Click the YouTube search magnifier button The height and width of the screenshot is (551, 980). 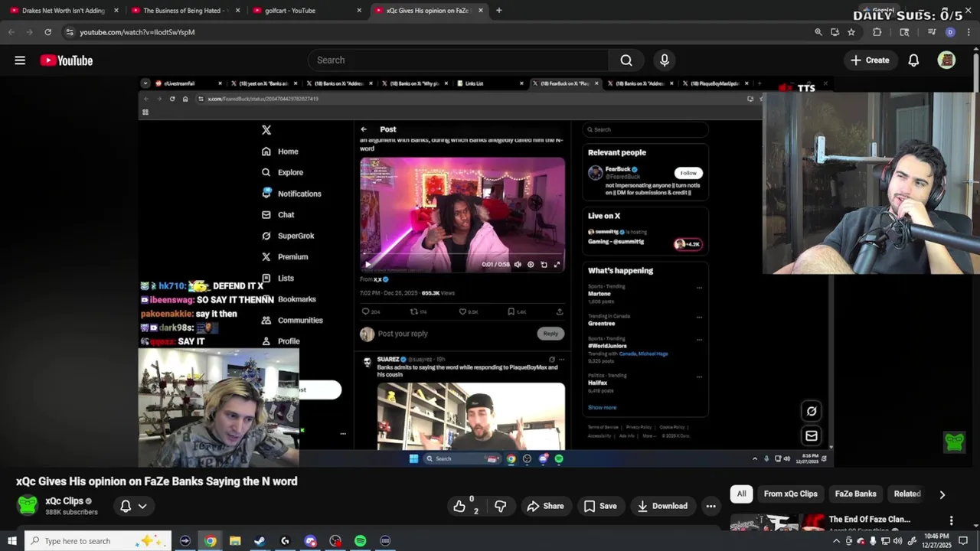626,60
